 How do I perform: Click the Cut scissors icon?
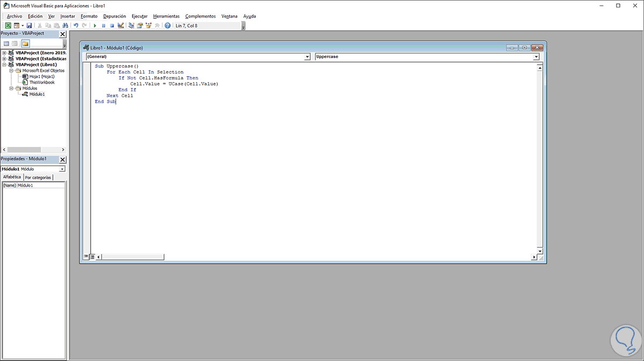point(40,25)
